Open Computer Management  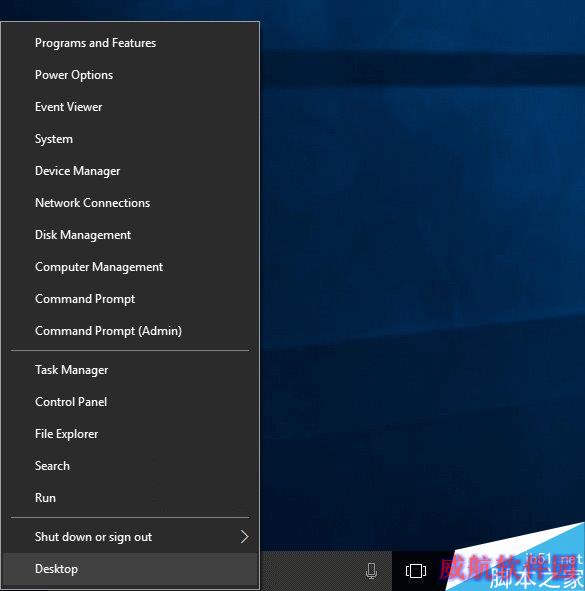130,267
